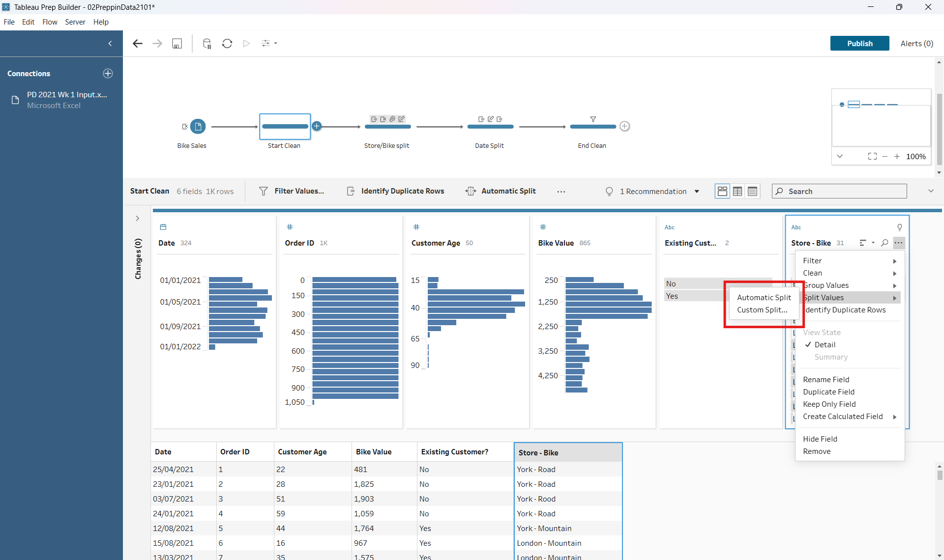The image size is (944, 560).
Task: Click the Publish button
Action: pyautogui.click(x=859, y=43)
